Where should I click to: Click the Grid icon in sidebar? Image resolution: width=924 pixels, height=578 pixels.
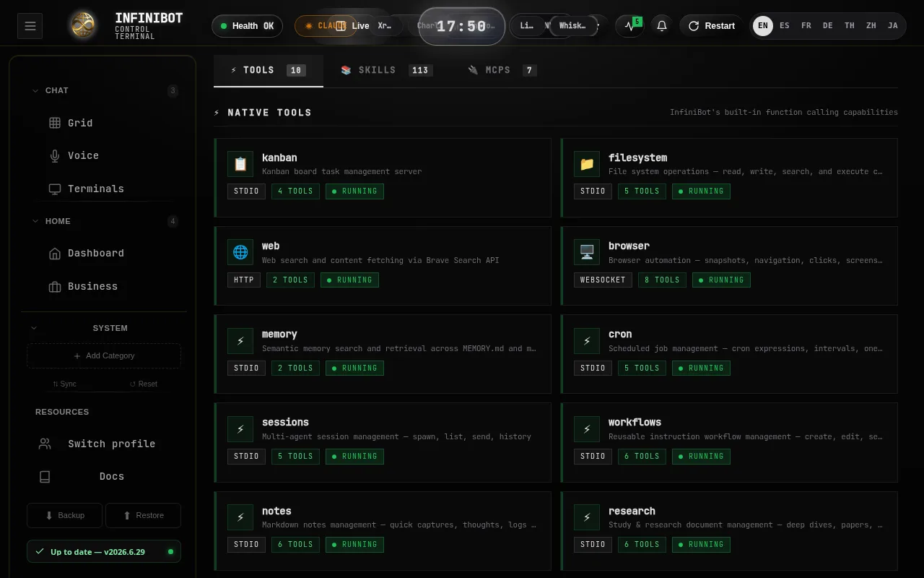point(55,123)
